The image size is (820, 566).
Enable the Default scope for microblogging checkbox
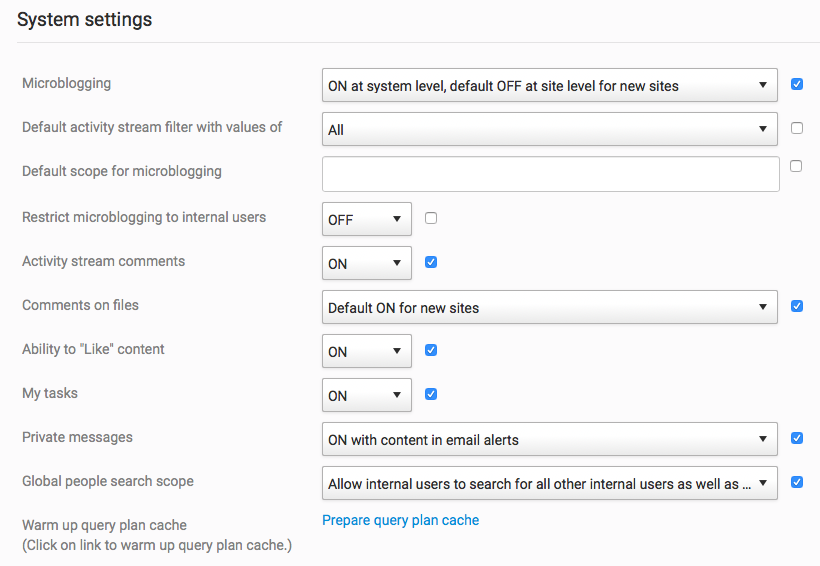point(796,166)
